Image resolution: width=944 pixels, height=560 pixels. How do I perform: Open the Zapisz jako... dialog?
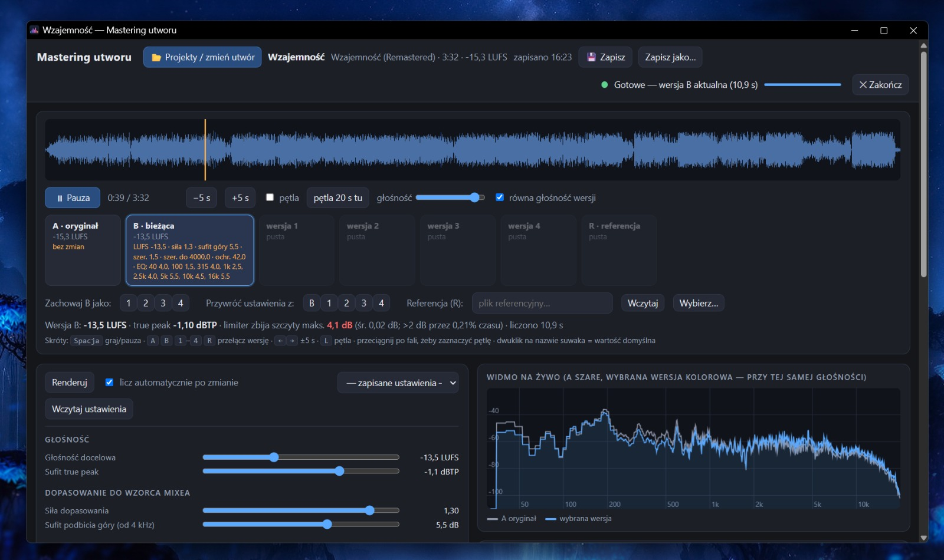point(670,57)
